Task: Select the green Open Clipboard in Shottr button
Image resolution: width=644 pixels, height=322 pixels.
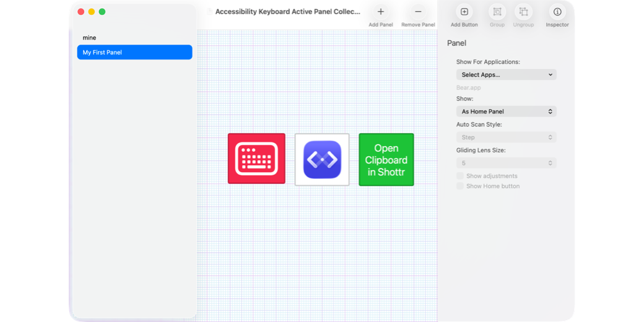Action: coord(386,159)
